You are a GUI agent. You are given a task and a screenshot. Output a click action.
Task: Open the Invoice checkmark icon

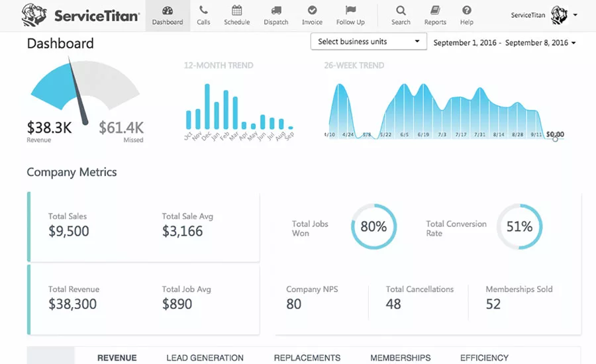312,10
